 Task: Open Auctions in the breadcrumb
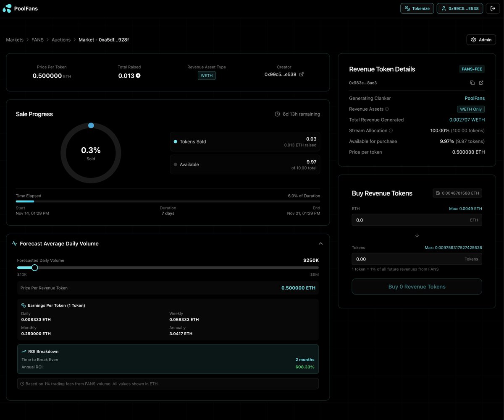(x=61, y=40)
